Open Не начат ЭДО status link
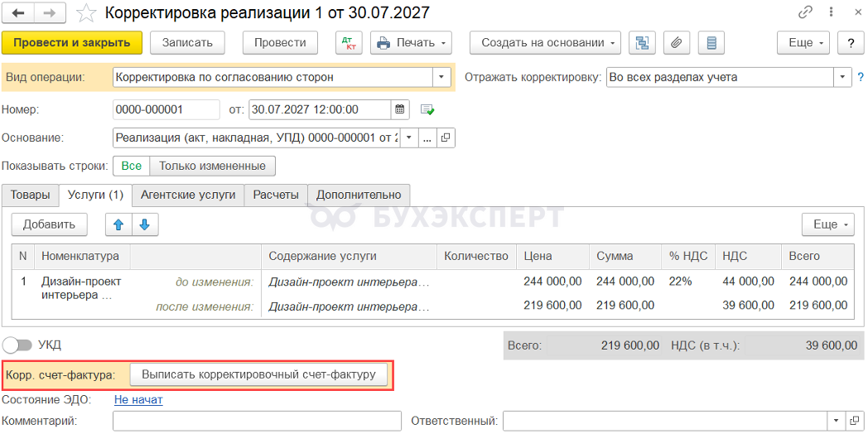The image size is (868, 434). tap(138, 400)
